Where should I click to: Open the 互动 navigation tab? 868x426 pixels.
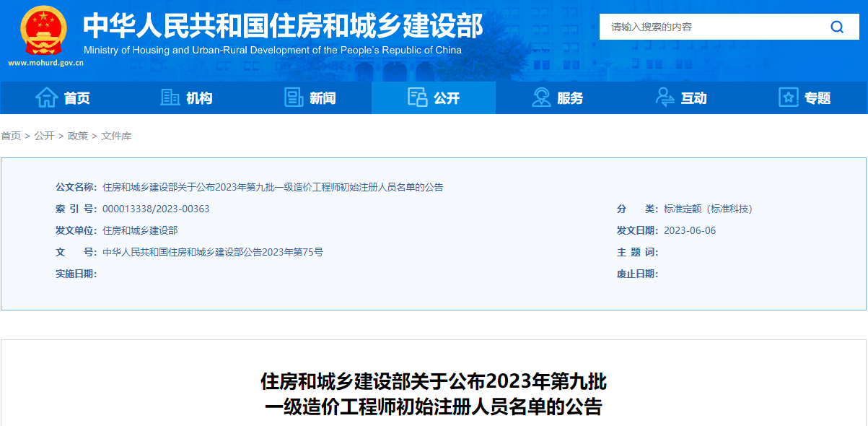[x=681, y=97]
